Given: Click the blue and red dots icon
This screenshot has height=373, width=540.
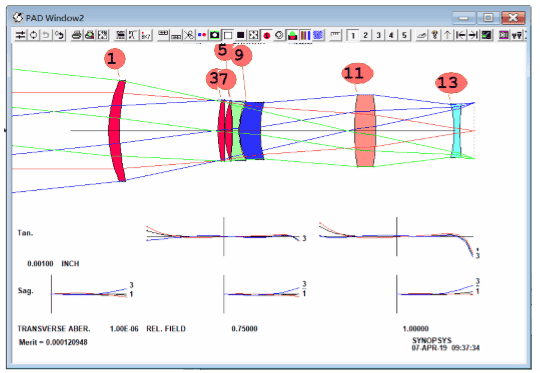Looking at the screenshot, I should pyautogui.click(x=202, y=35).
